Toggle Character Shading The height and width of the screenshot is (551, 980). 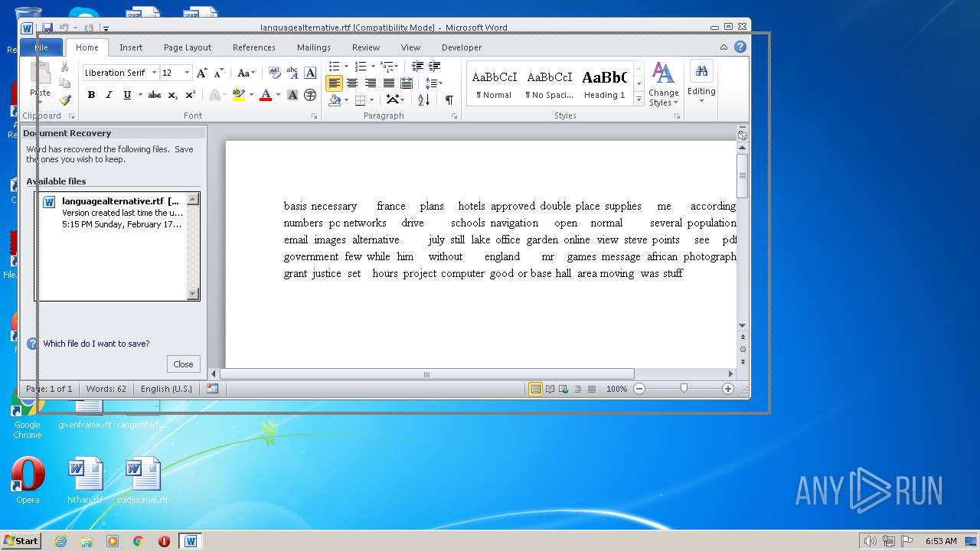click(292, 95)
